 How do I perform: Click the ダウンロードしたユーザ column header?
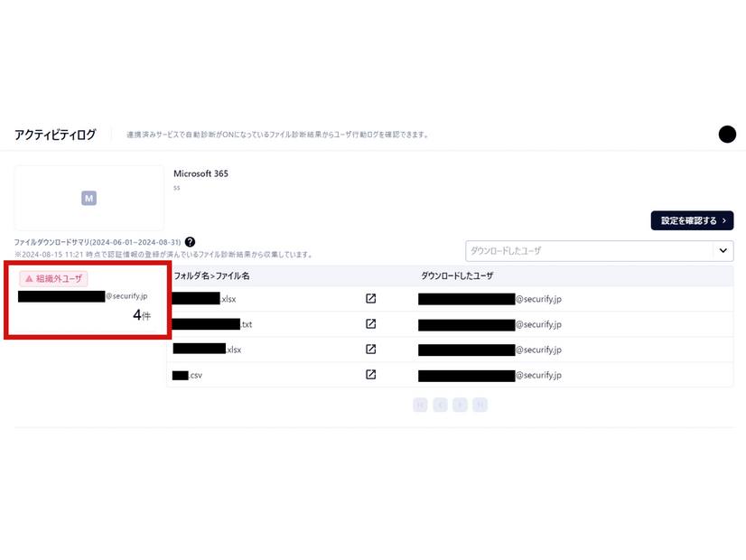[455, 275]
